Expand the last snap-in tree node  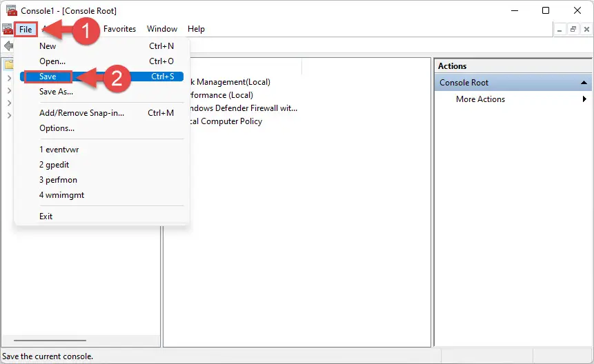coord(9,115)
